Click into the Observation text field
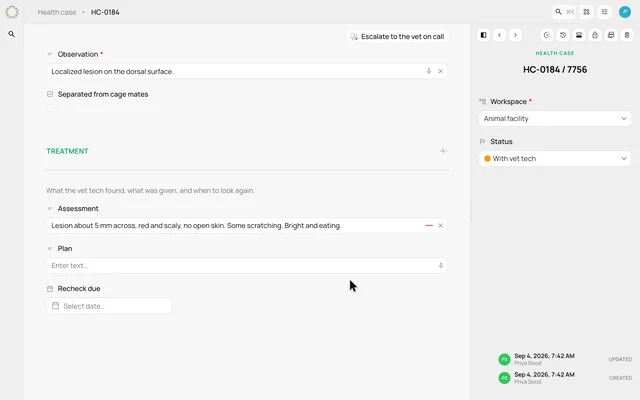The width and height of the screenshot is (640, 400). 247,71
